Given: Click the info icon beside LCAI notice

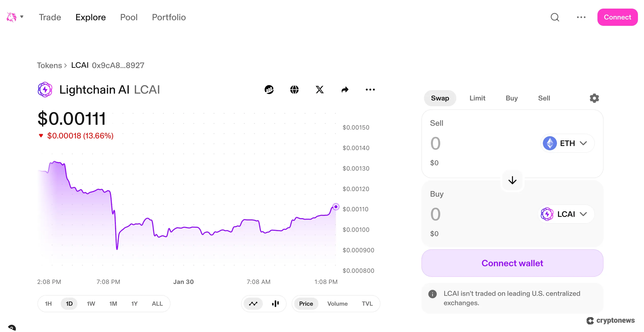Looking at the screenshot, I should (x=433, y=294).
